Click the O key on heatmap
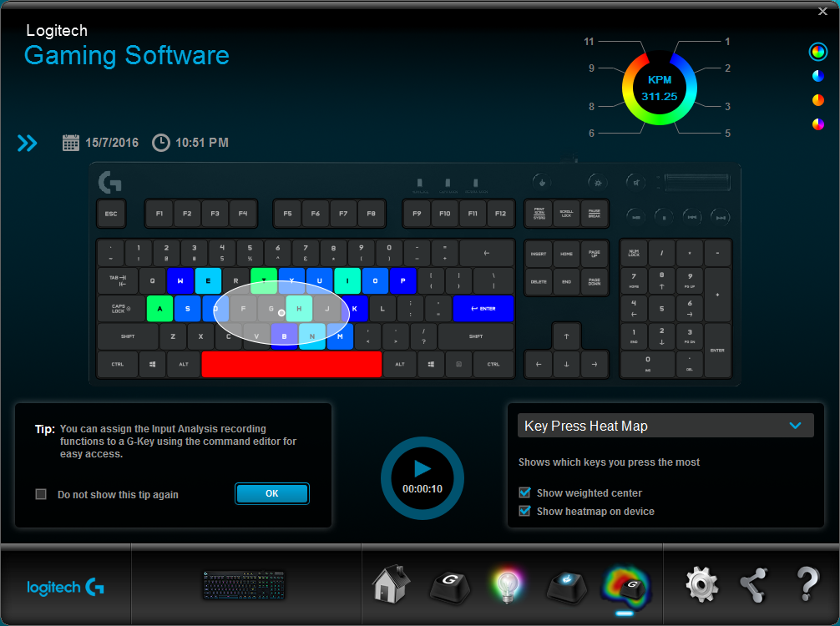This screenshot has height=626, width=840. click(x=375, y=280)
